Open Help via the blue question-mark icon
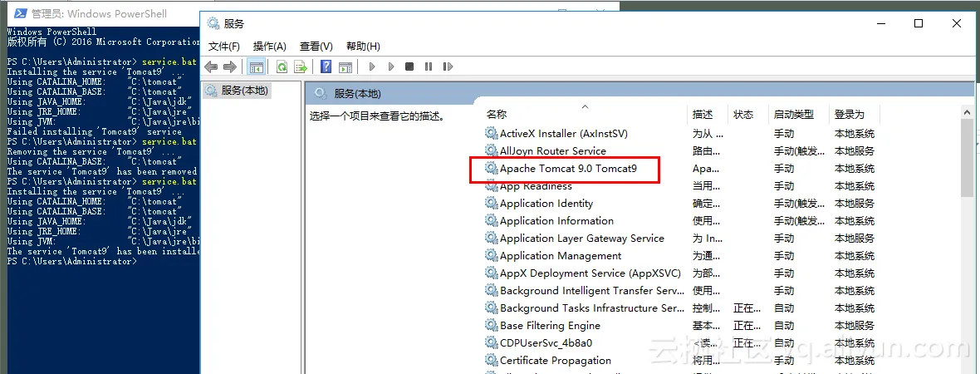 point(326,67)
